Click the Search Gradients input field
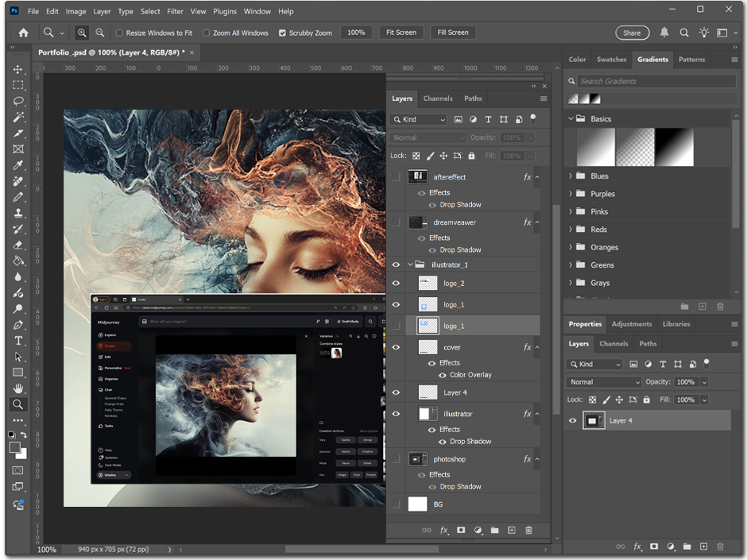Viewport: 747px width, 560px height. [x=656, y=81]
